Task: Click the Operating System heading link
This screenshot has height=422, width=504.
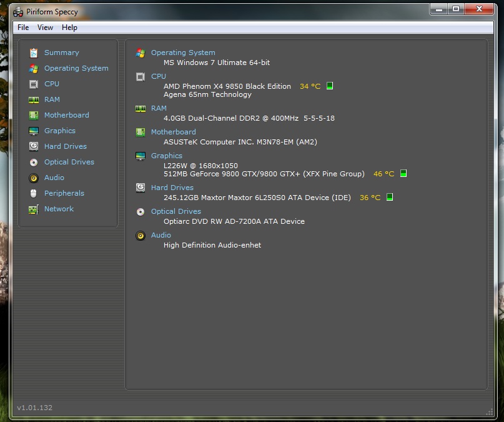Action: (183, 53)
